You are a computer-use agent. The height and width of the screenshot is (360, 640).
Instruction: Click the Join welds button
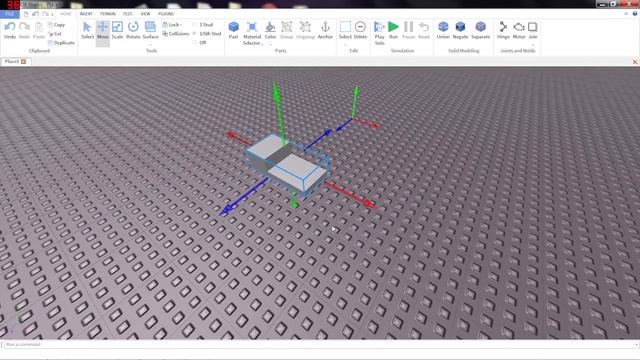click(x=533, y=31)
